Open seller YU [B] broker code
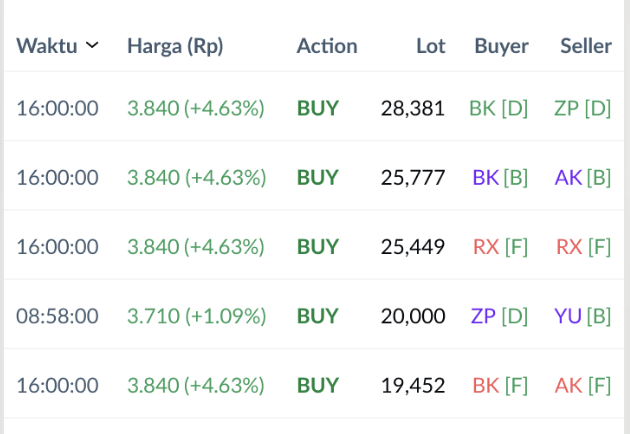630x434 pixels. click(583, 316)
